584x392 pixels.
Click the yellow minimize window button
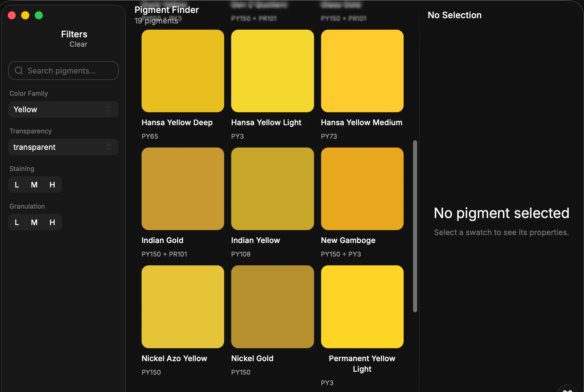point(25,15)
